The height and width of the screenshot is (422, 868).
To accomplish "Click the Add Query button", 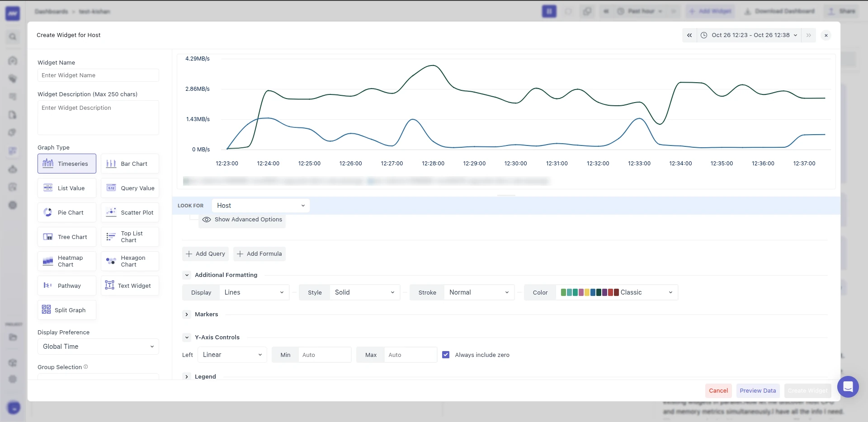I will [x=205, y=254].
